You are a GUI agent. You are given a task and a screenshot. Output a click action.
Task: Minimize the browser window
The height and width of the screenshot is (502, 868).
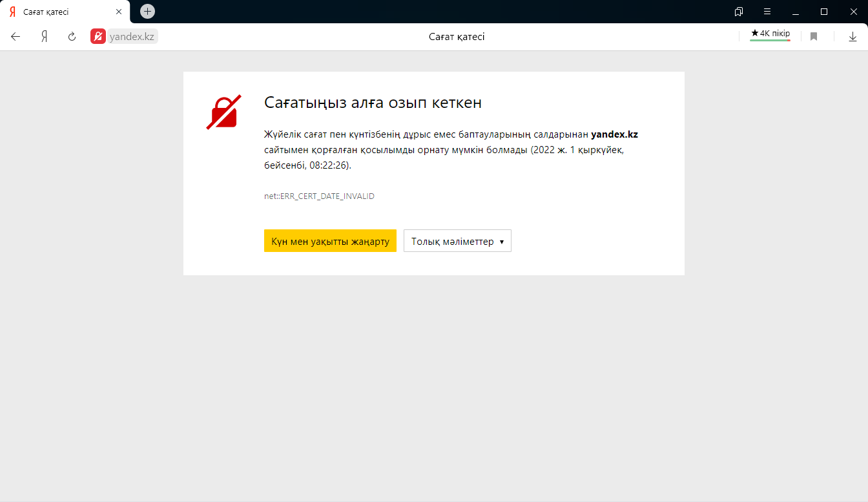pyautogui.click(x=796, y=12)
